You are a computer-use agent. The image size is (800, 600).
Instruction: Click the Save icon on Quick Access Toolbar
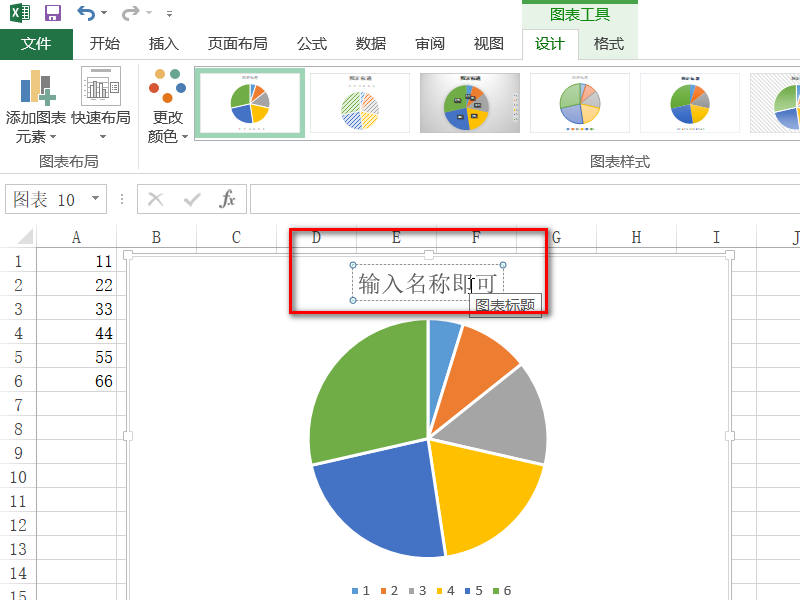[x=51, y=11]
